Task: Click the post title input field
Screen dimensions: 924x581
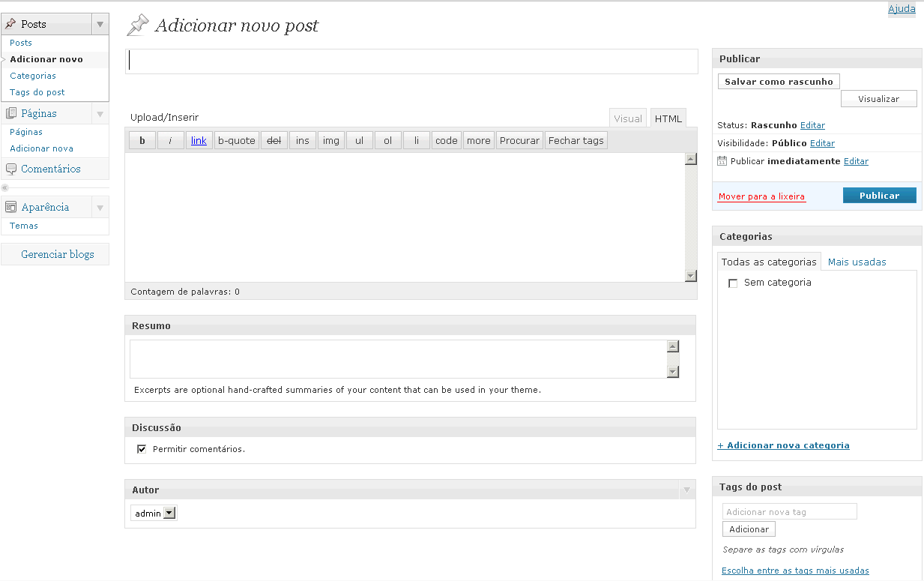Action: [411, 61]
